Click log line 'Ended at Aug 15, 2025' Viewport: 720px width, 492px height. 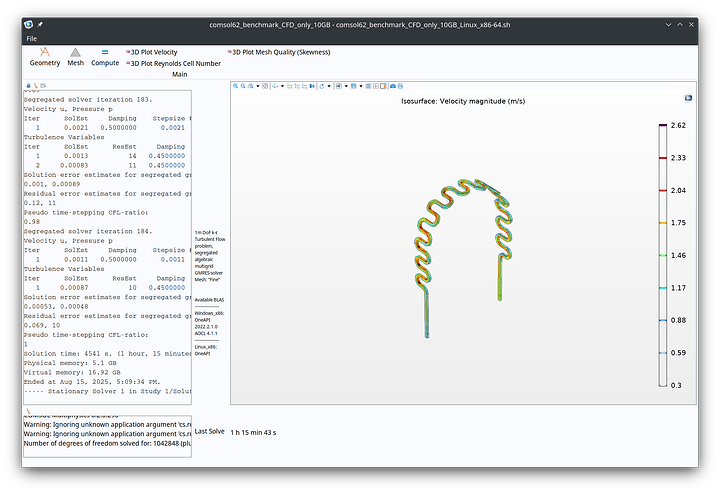(x=92, y=382)
